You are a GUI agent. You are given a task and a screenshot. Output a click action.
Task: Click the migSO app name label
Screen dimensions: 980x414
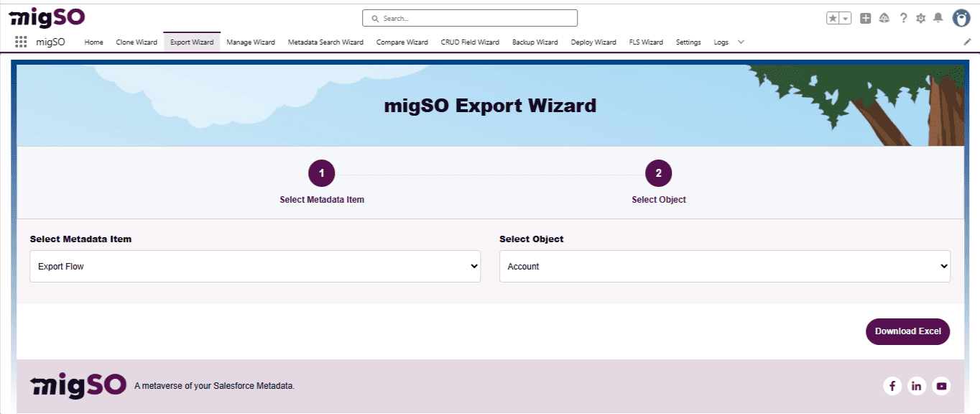click(x=50, y=42)
